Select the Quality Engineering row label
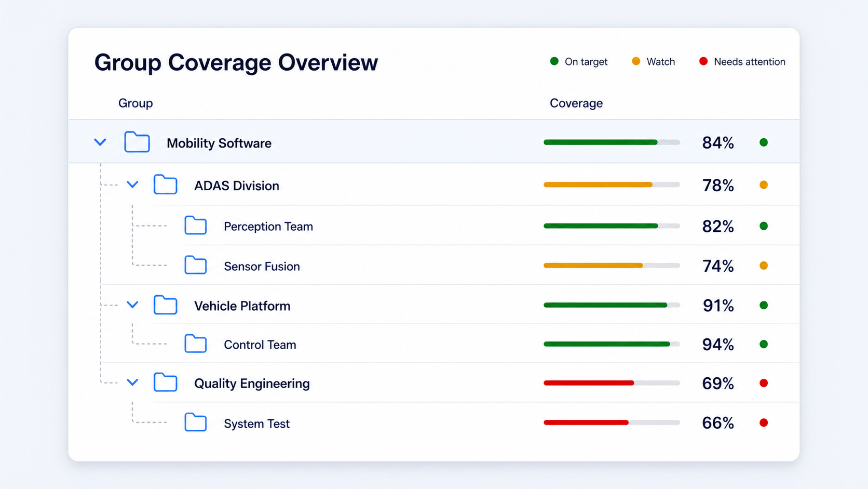Image resolution: width=868 pixels, height=489 pixels. coord(252,384)
